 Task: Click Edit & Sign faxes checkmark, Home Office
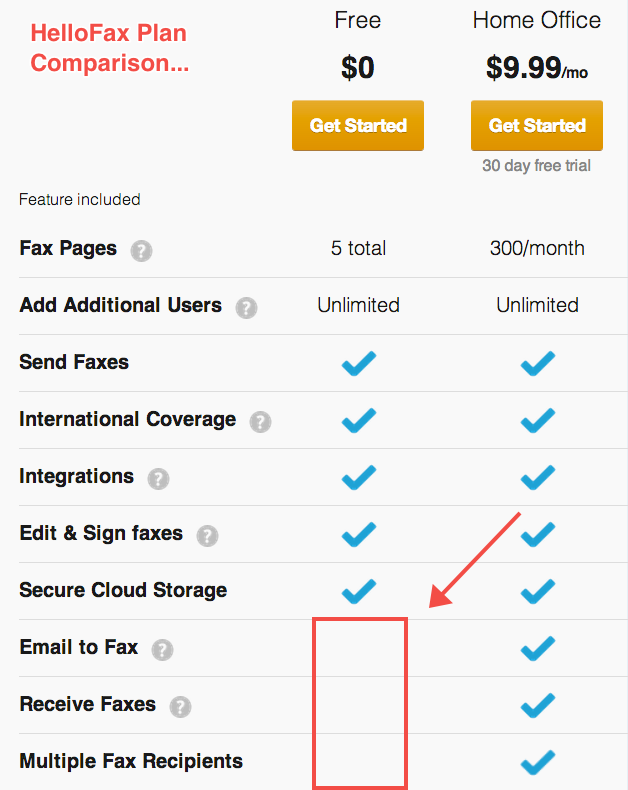click(537, 534)
